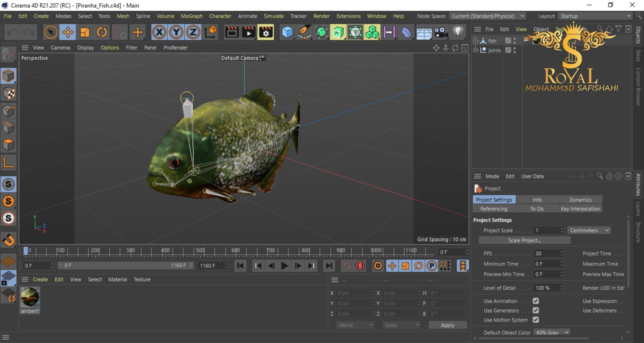This screenshot has width=644, height=343.
Task: Toggle Y-axis lock
Action: coord(176,32)
